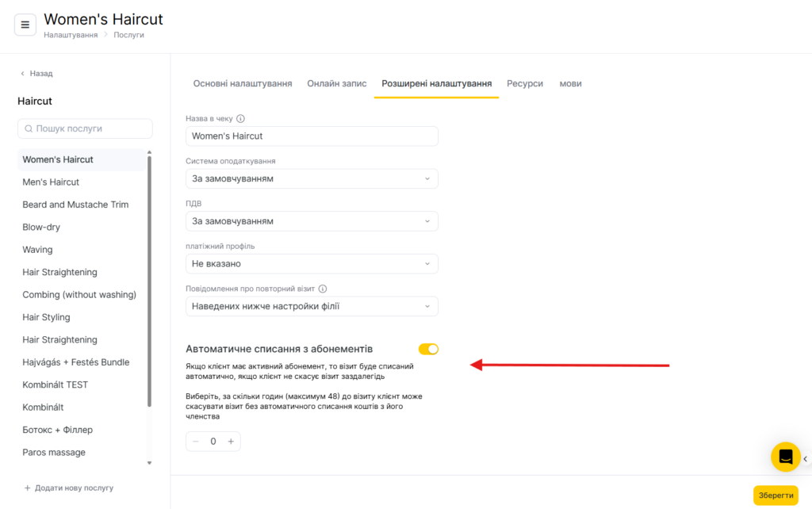Switch to the Онлайн запис tab
Image resolution: width=812 pixels, height=509 pixels.
pos(336,83)
